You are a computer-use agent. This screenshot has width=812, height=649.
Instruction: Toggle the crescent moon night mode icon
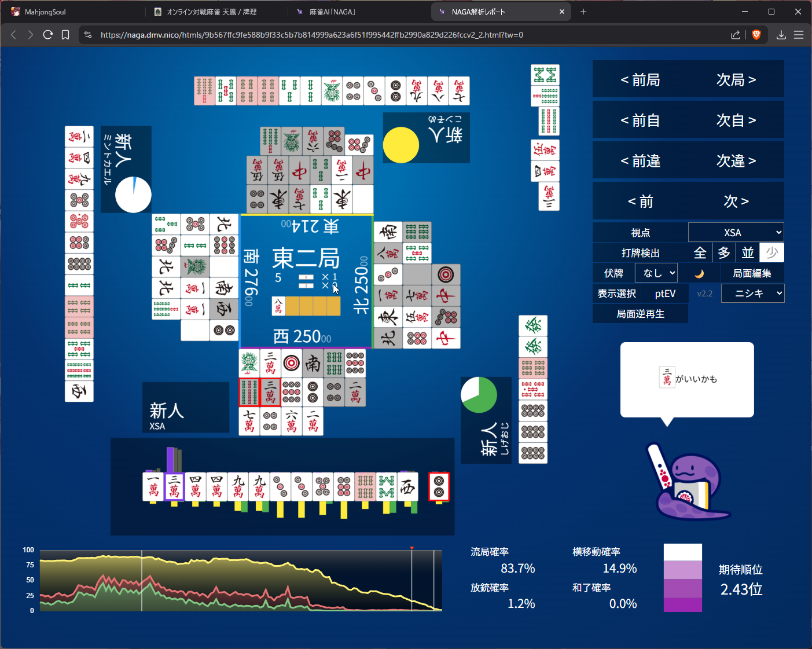tap(699, 273)
